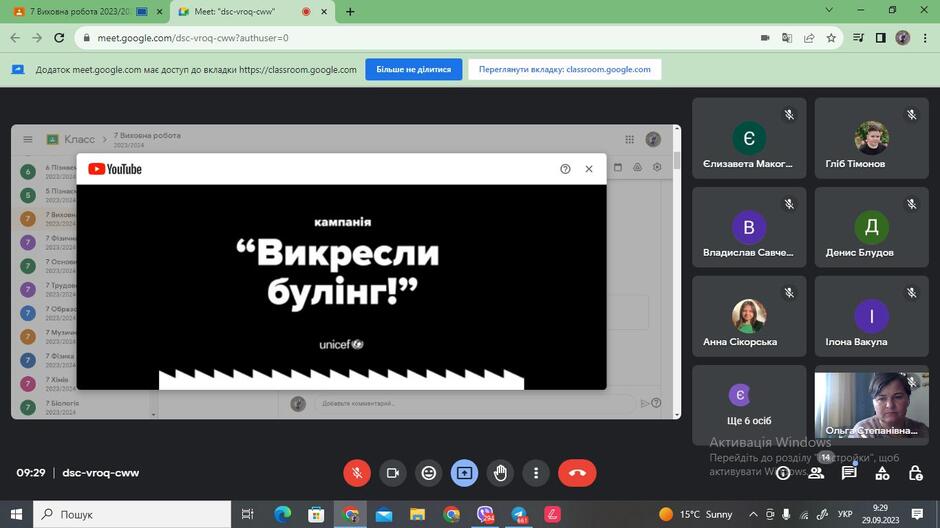
Task: Go back in browser history
Action: point(15,38)
